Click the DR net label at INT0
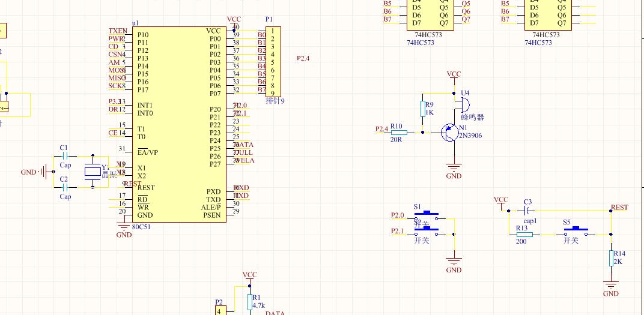The image size is (644, 315). 113,109
